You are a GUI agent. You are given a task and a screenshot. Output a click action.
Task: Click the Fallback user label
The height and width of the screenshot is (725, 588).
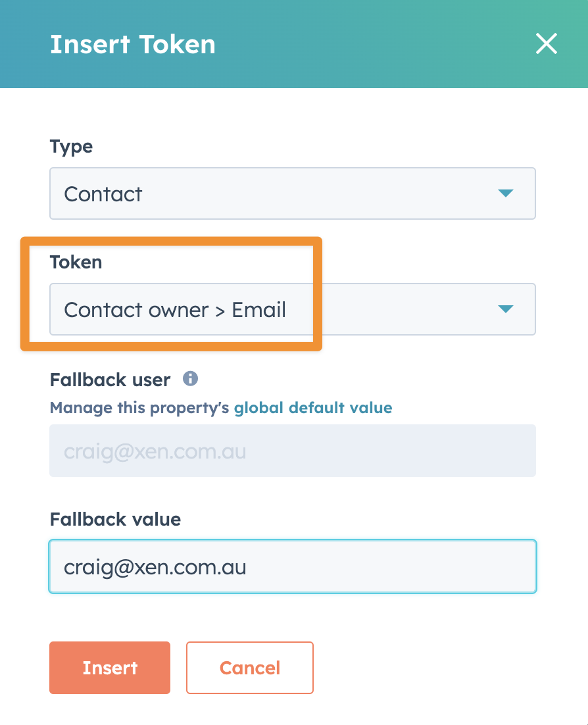110,380
